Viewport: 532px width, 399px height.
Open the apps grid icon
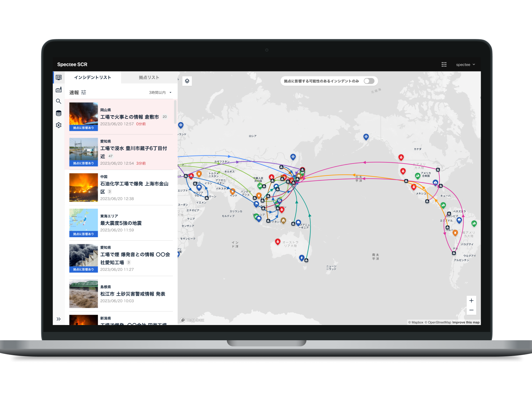click(x=444, y=65)
